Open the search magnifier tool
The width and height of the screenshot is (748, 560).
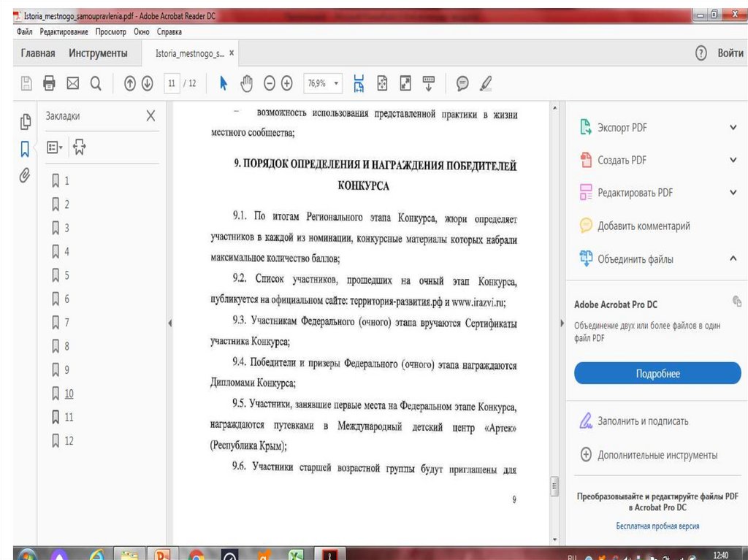click(x=96, y=84)
